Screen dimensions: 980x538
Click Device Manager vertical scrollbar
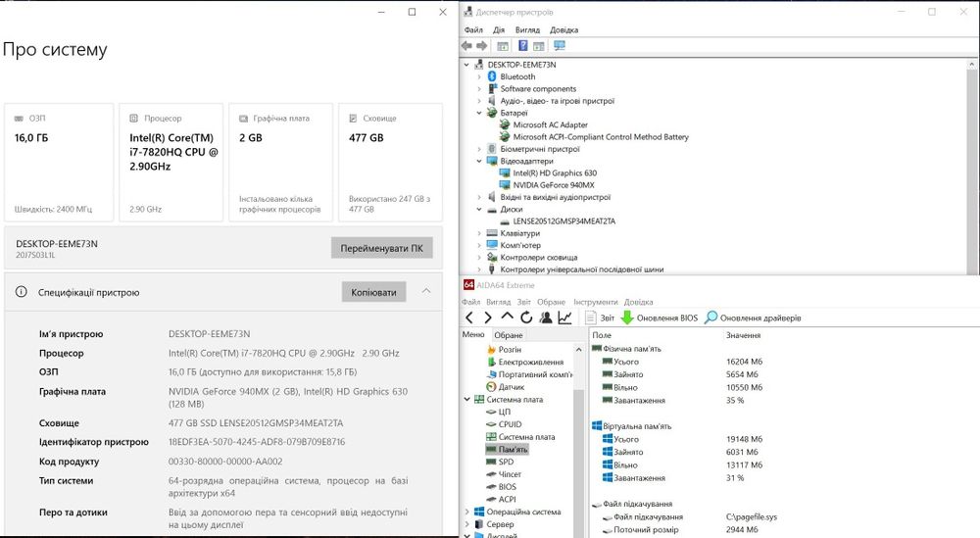[972, 166]
